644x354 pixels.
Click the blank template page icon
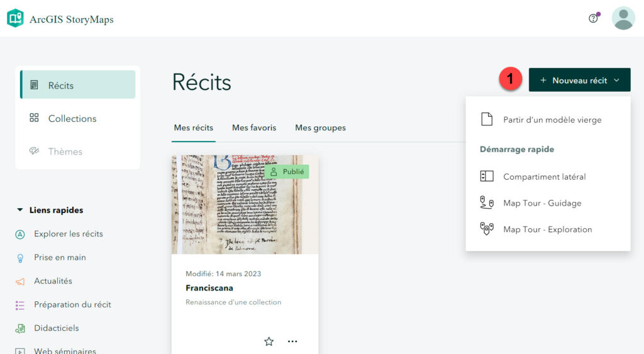(x=486, y=119)
